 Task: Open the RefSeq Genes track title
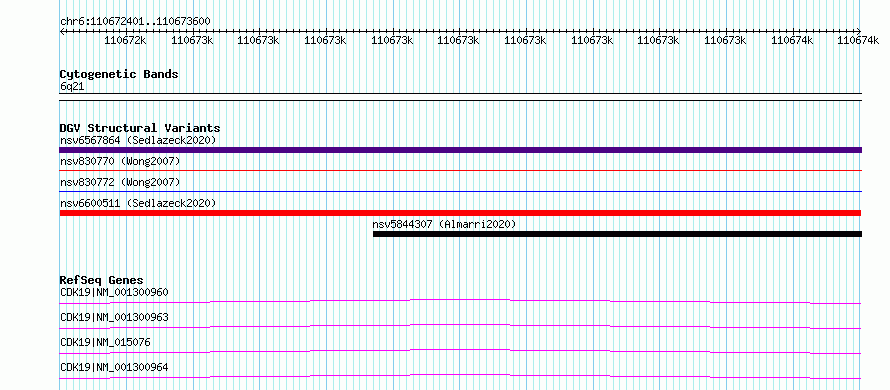[x=102, y=280]
